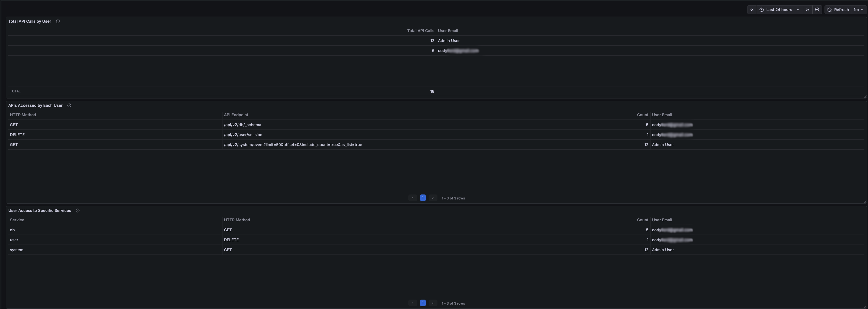
Task: Click next page arrow in APIs Accessed panel
Action: pyautogui.click(x=433, y=198)
